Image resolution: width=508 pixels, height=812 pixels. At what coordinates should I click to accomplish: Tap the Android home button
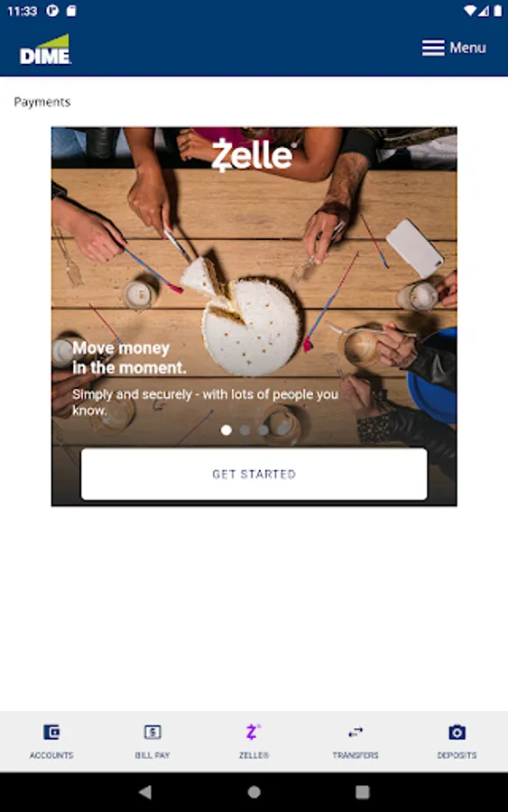coord(254,792)
